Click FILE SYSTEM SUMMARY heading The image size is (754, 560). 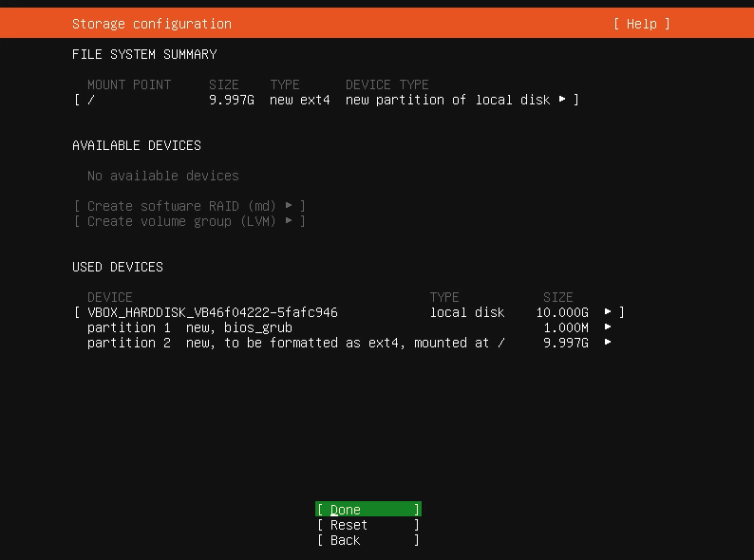coord(144,54)
